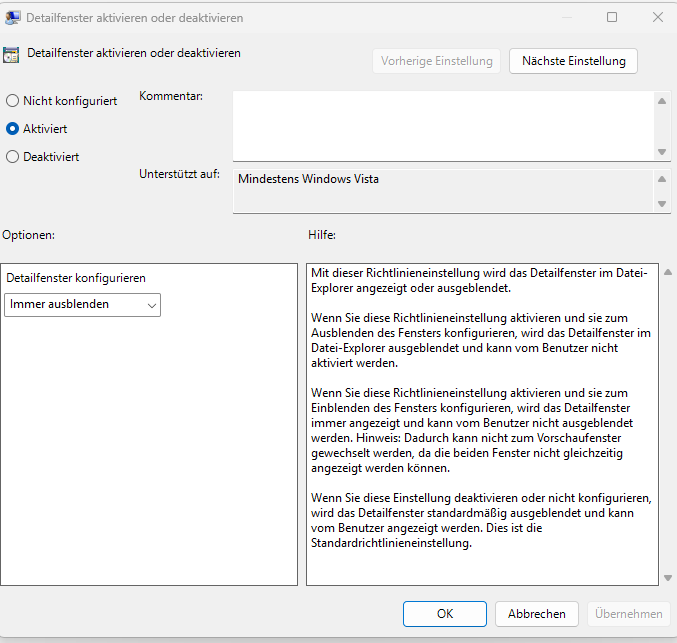Click the Kommentar scroll-up arrow
Image resolution: width=677 pixels, height=643 pixels.
[x=662, y=101]
